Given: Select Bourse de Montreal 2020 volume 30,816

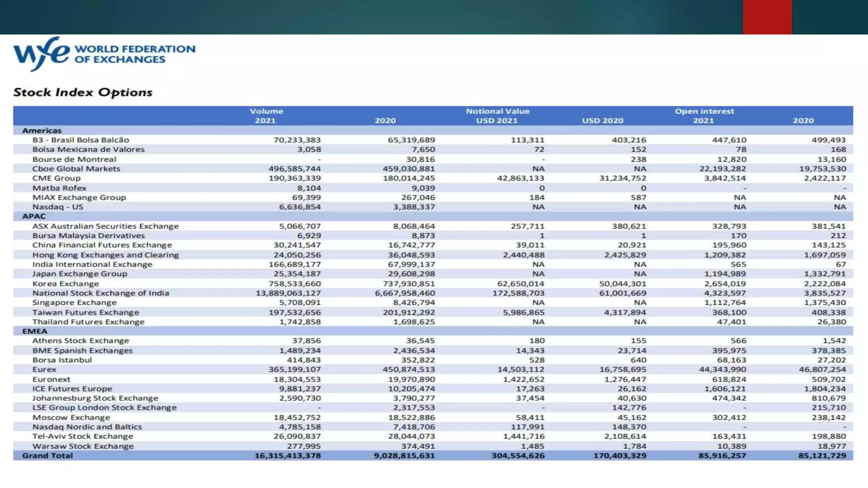Looking at the screenshot, I should [420, 159].
